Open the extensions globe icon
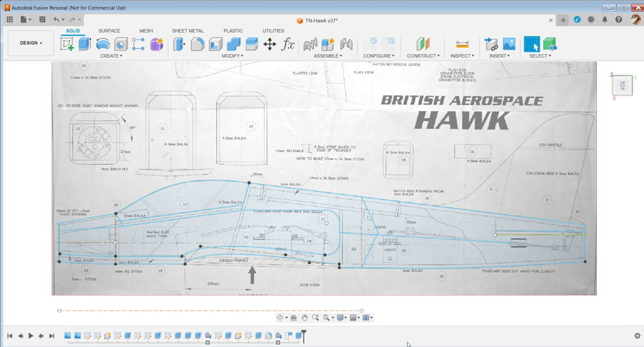Image resolution: width=644 pixels, height=347 pixels. click(577, 19)
